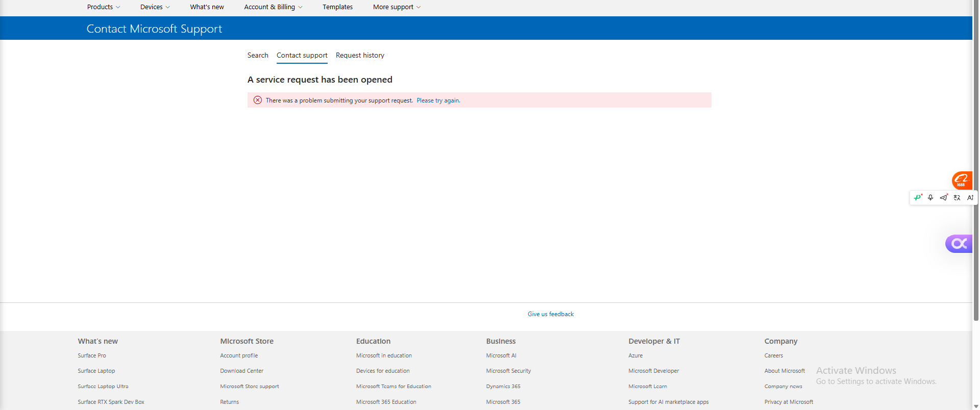
Task: Open the Azure footer link
Action: tap(635, 355)
